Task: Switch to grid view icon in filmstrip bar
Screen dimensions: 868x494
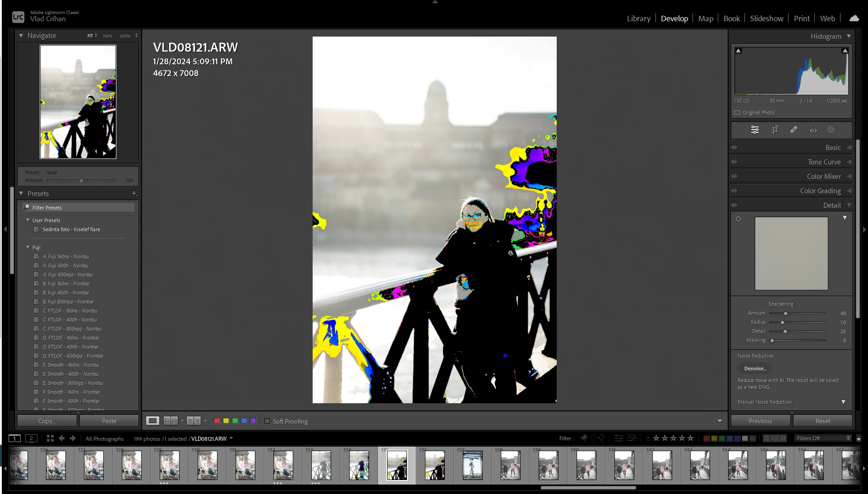Action: [x=50, y=438]
